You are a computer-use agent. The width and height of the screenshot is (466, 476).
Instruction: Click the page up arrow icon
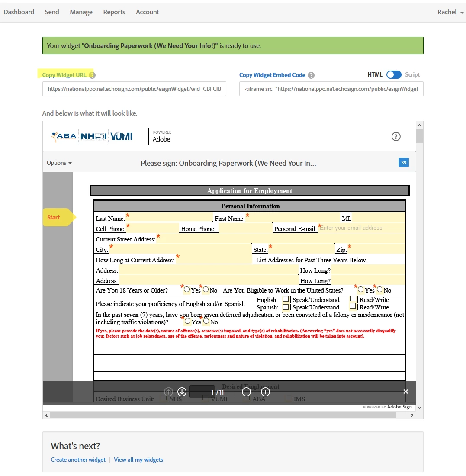coord(168,392)
